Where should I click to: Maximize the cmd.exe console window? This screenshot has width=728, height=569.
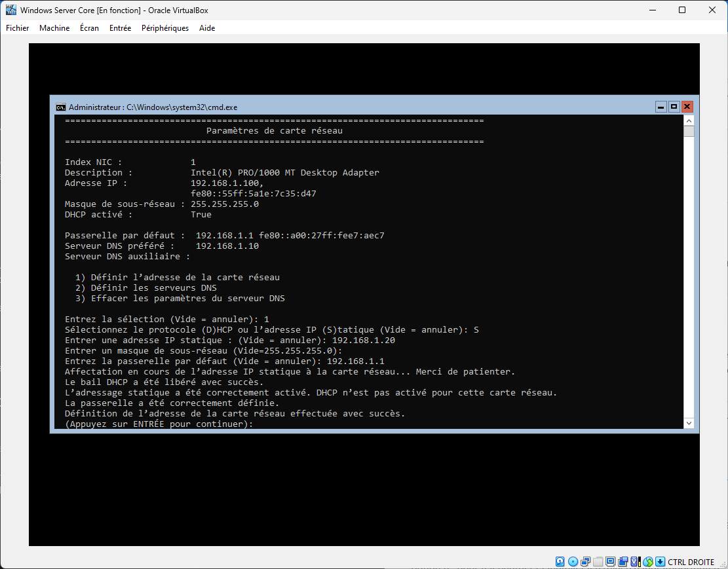674,107
